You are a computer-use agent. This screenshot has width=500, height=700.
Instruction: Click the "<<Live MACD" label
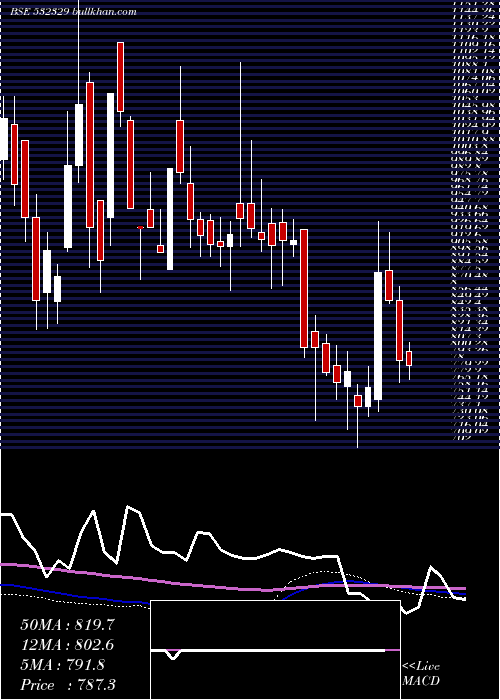(x=421, y=674)
